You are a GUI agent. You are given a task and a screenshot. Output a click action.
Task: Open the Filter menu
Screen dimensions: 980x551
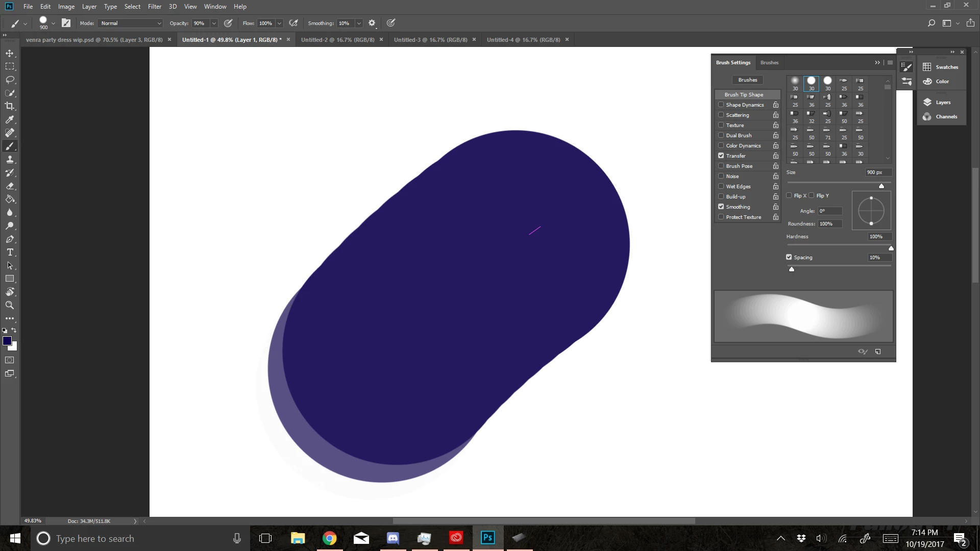[154, 7]
